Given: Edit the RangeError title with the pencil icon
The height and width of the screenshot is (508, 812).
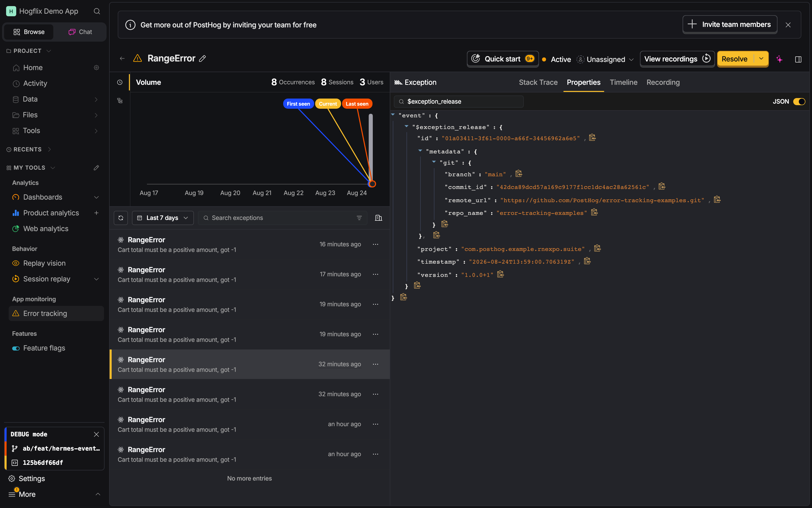Looking at the screenshot, I should coord(202,58).
